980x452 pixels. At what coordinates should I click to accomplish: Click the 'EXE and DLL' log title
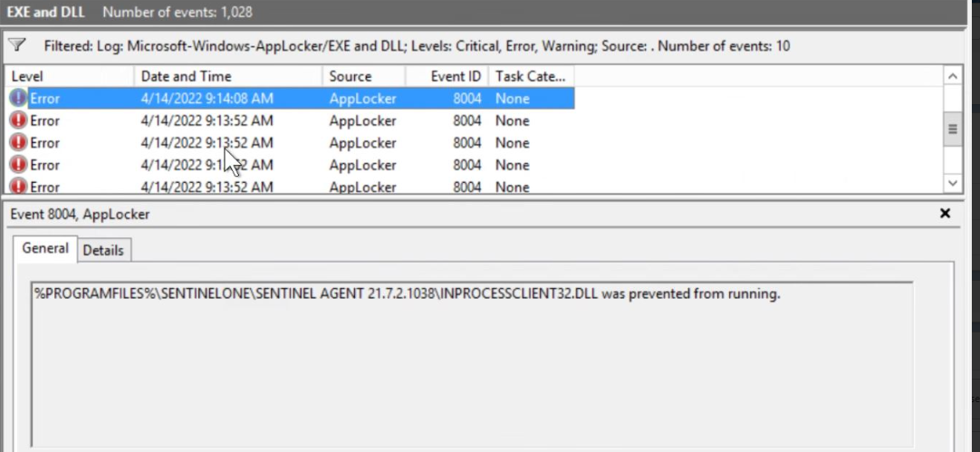46,13
